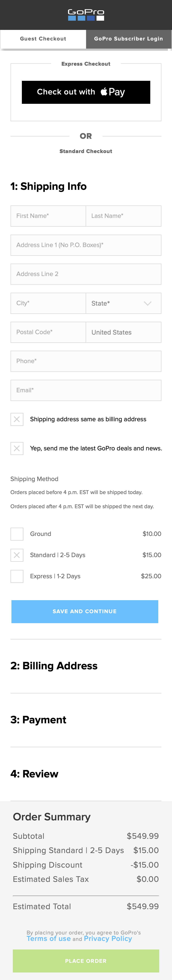
Task: Click the First Name field
Action: coord(48,216)
